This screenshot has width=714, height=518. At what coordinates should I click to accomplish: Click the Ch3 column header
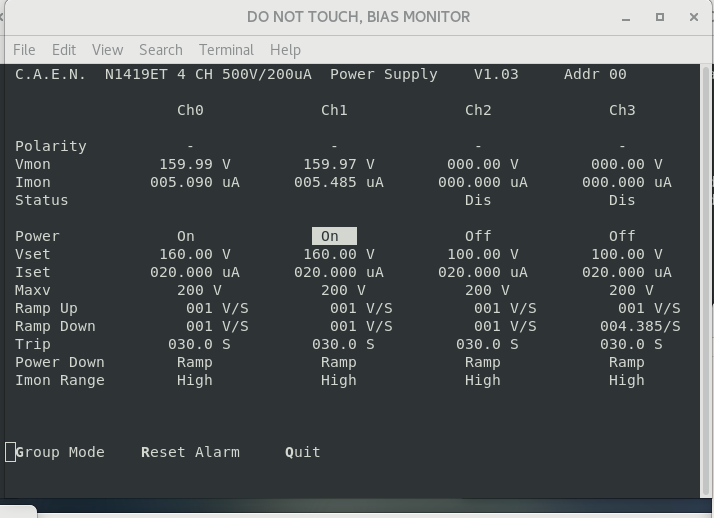[622, 110]
